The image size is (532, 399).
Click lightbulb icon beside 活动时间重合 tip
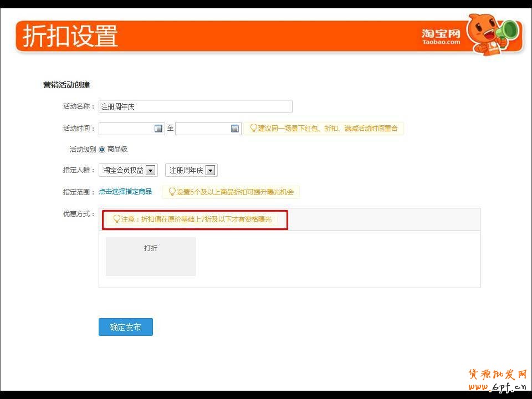pos(254,128)
